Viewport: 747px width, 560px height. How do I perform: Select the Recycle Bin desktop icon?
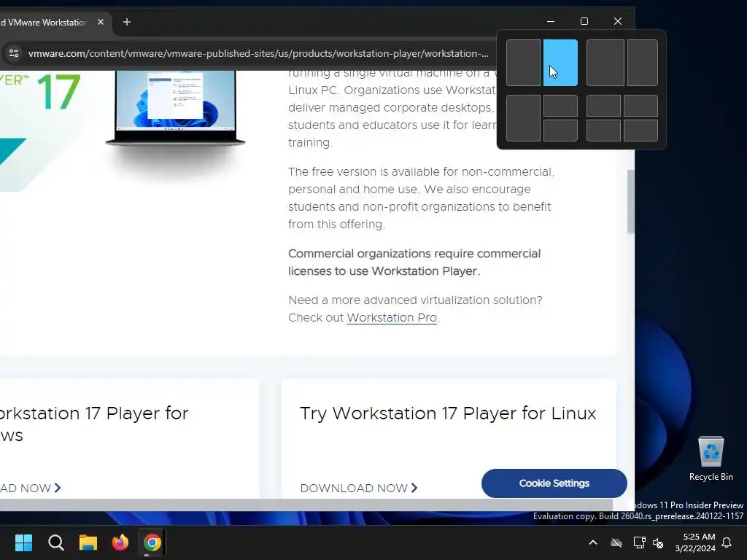pyautogui.click(x=711, y=459)
